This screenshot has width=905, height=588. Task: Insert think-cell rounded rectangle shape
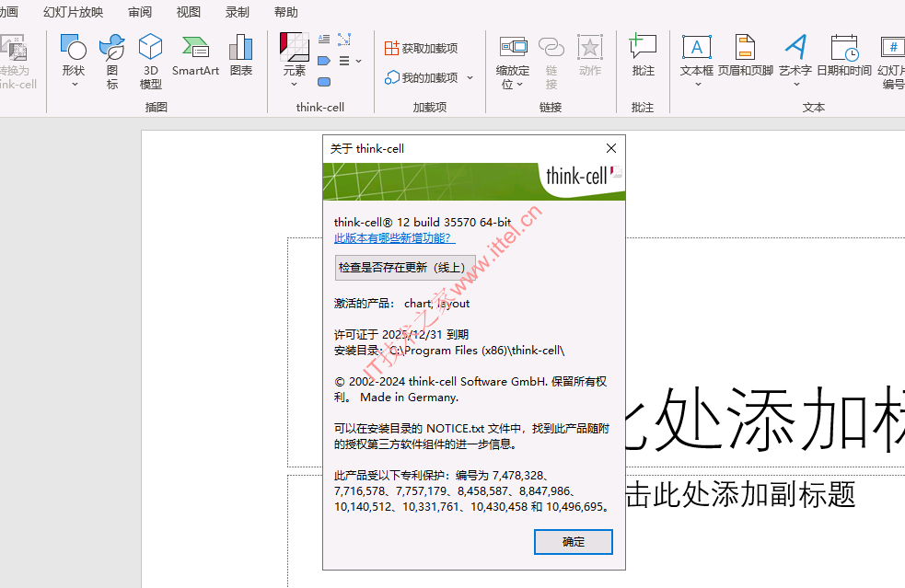click(x=324, y=82)
